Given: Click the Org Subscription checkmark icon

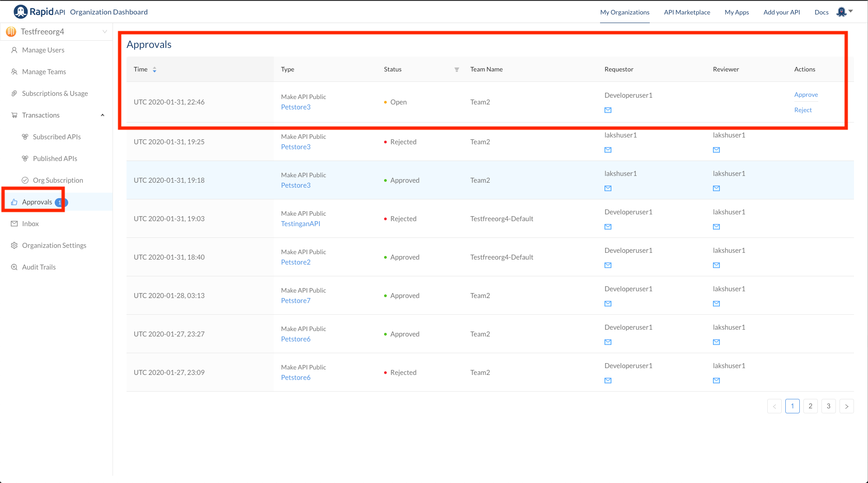Looking at the screenshot, I should coord(25,180).
